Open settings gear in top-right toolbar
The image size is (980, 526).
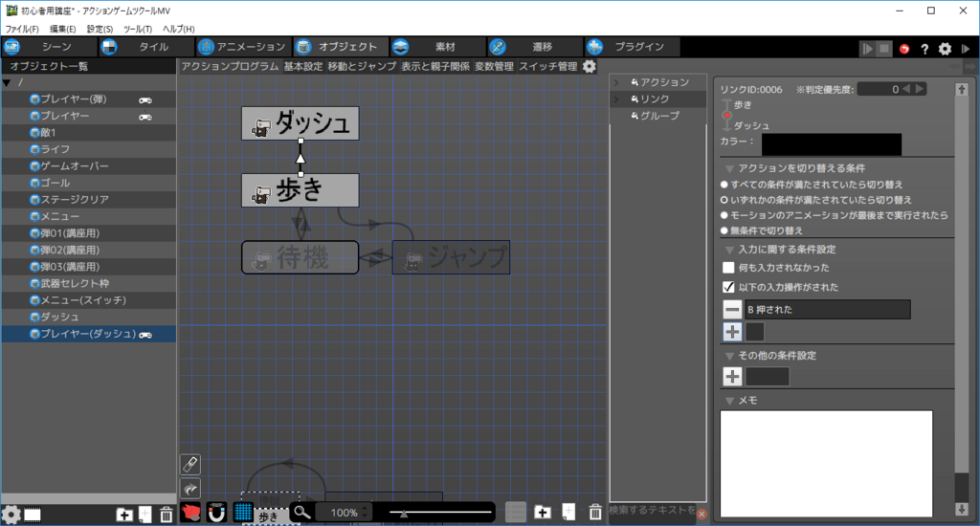click(945, 49)
